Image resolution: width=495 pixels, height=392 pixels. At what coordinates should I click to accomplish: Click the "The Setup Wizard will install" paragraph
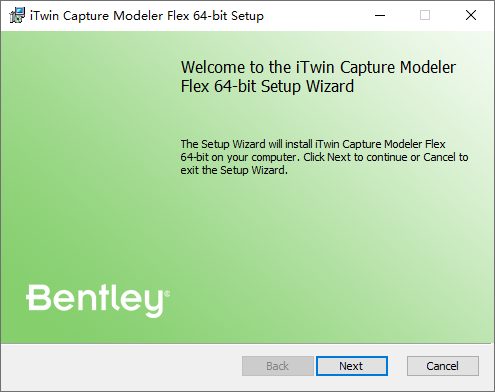(324, 157)
